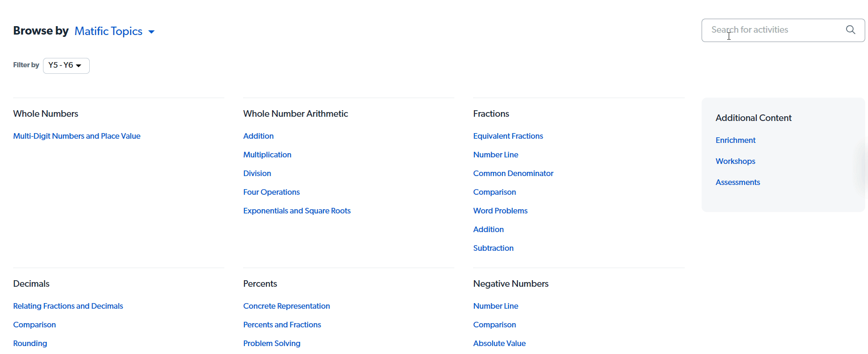868x354 pixels.
Task: Open Assessments in Additional Content
Action: [x=738, y=182]
